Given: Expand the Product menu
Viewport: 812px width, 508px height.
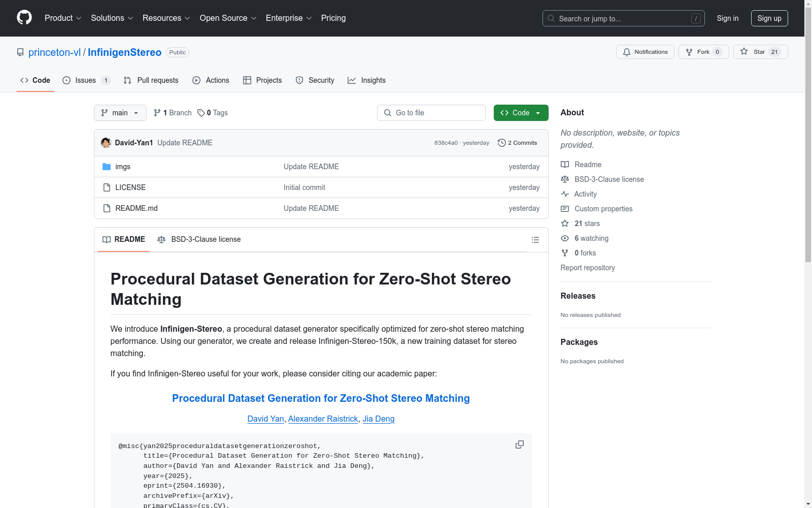Looking at the screenshot, I should point(63,18).
